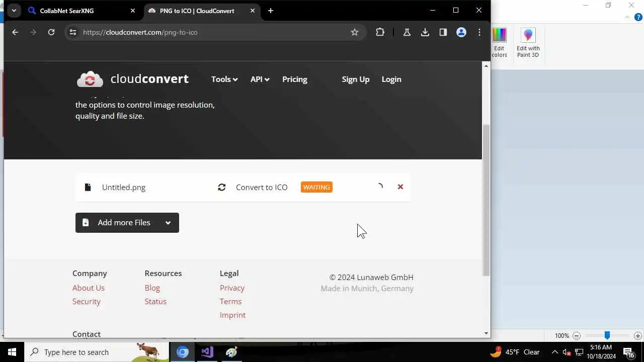The width and height of the screenshot is (644, 362).
Task: Open the Status link
Action: point(155,301)
